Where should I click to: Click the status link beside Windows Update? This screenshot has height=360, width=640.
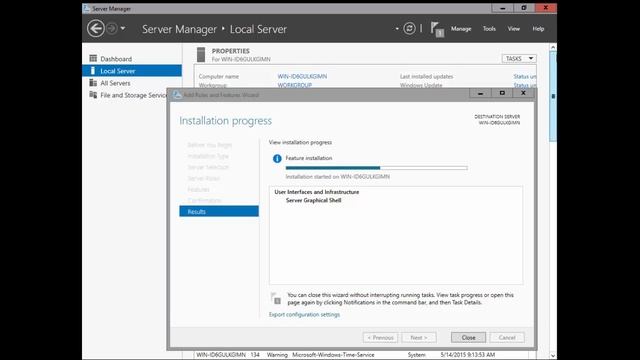[x=525, y=85]
